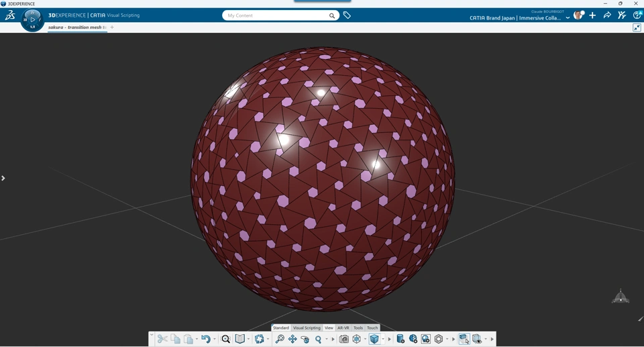Viewport: 644px width, 347px height.
Task: Switch to the Standard tab
Action: coord(281,328)
